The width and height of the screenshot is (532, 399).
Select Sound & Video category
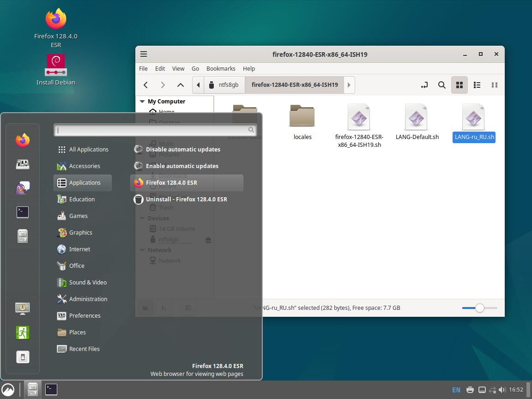[x=83, y=282]
